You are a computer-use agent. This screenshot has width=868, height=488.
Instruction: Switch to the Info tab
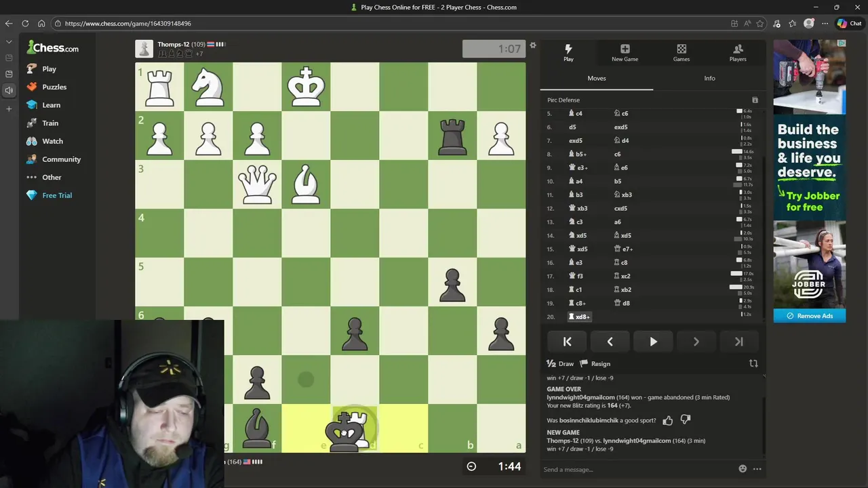709,78
